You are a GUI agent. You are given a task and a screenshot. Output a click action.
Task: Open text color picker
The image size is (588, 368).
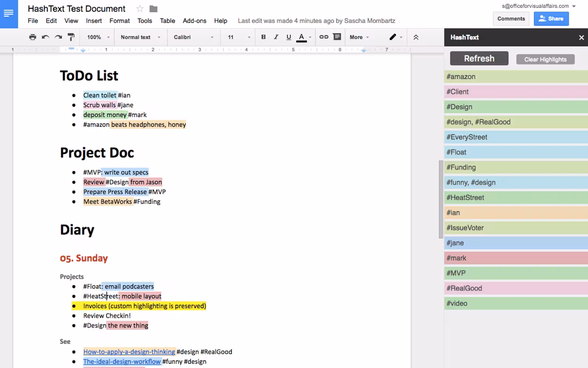tap(304, 37)
